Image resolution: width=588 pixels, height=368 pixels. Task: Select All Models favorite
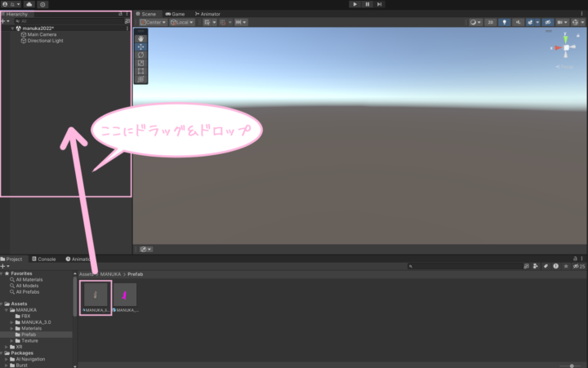tap(24, 286)
